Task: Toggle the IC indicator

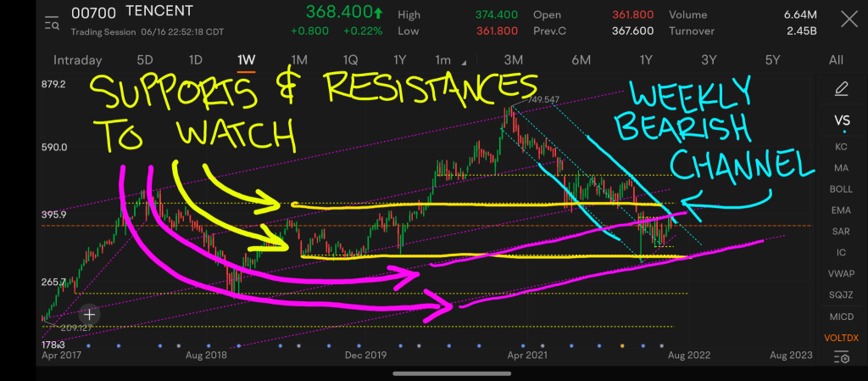Action: click(x=842, y=253)
